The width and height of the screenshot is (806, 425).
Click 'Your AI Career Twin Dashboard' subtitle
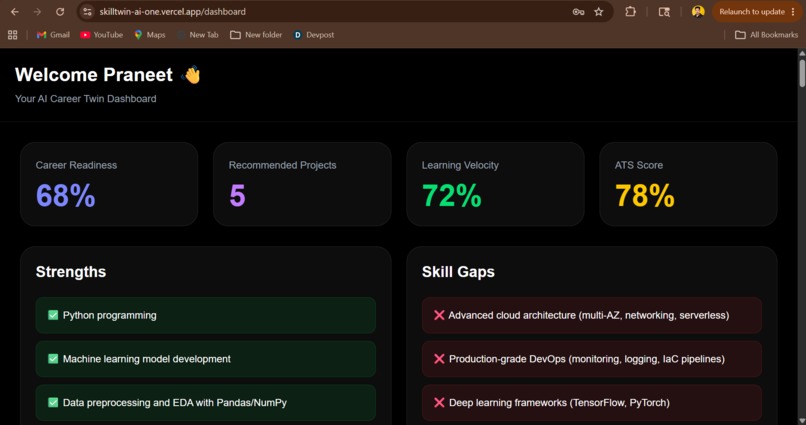(x=85, y=99)
